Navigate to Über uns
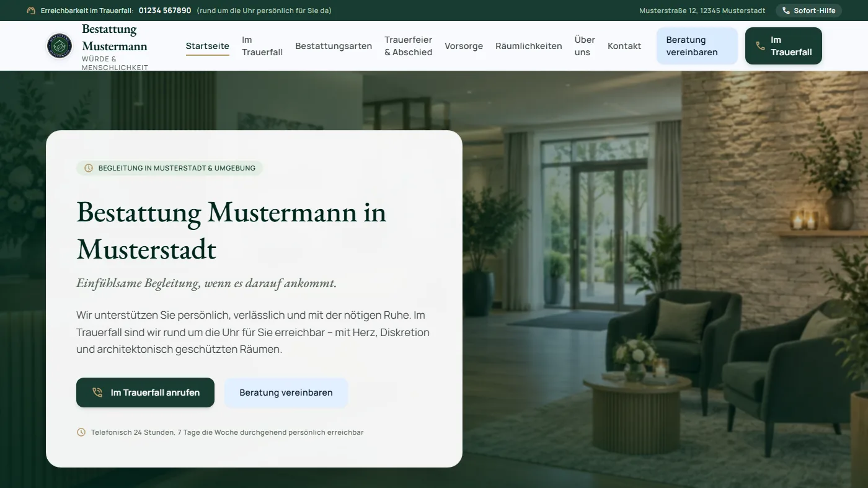 585,46
